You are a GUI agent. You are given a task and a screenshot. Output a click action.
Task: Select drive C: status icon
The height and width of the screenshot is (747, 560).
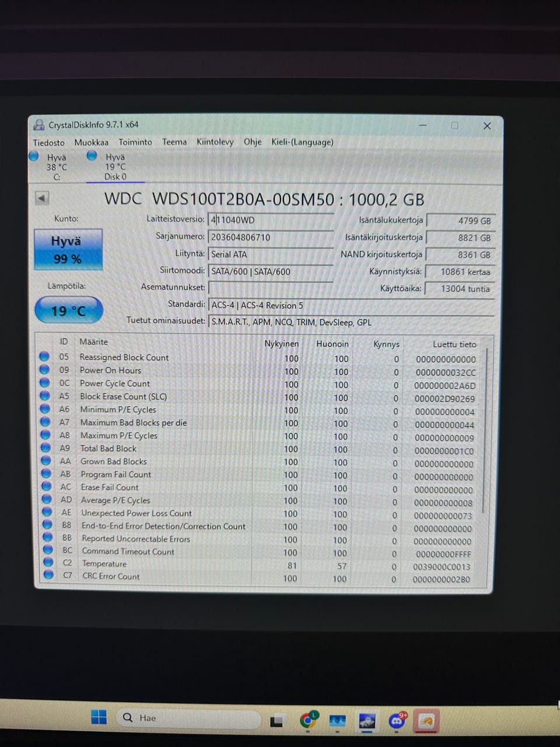click(x=34, y=156)
